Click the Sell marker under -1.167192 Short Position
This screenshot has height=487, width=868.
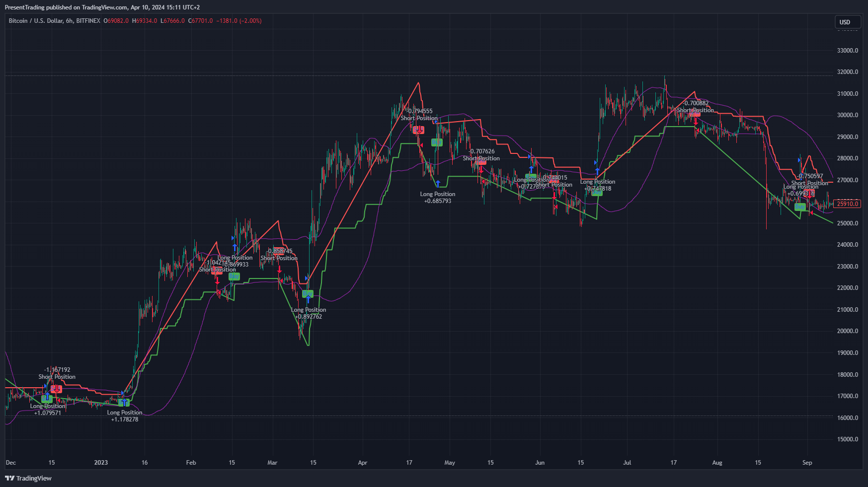tap(56, 389)
